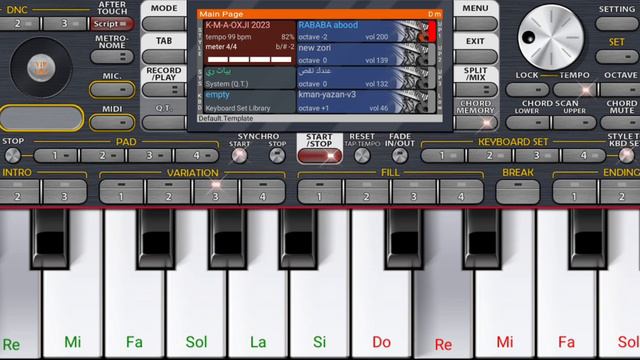
Task: Play the green La key
Action: coord(258,310)
